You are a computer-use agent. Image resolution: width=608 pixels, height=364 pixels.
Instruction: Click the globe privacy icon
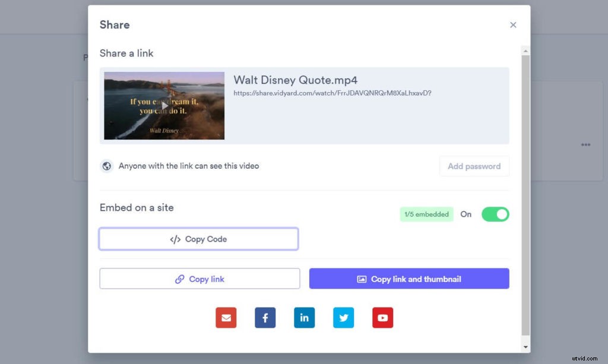[x=107, y=166]
